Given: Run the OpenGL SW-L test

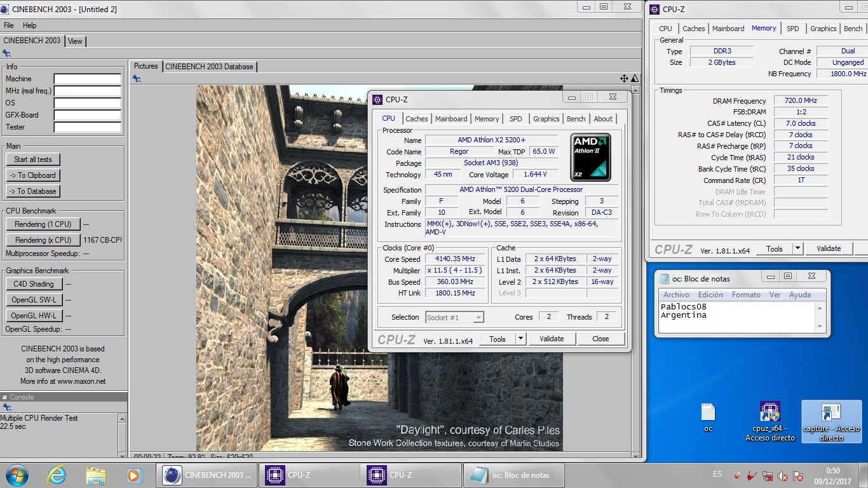Looking at the screenshot, I should pos(34,300).
